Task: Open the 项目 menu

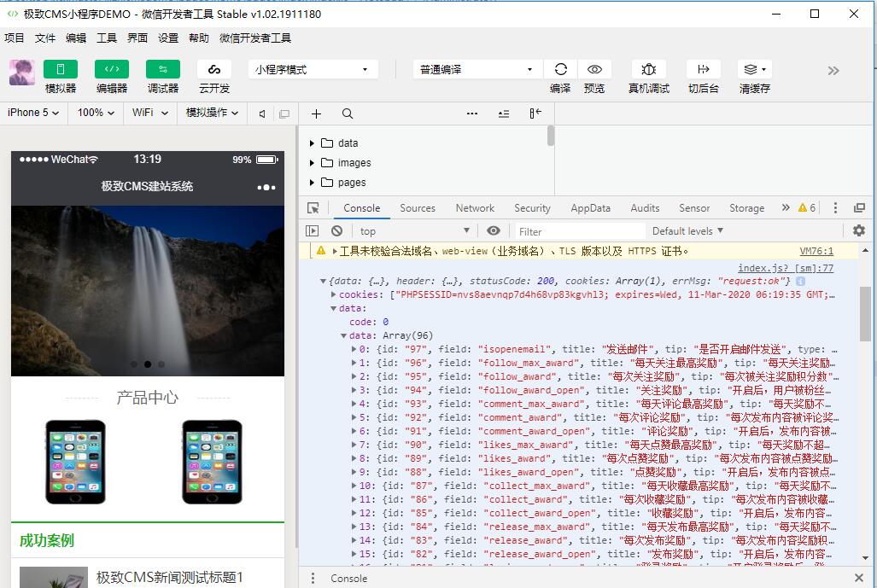Action: tap(14, 38)
